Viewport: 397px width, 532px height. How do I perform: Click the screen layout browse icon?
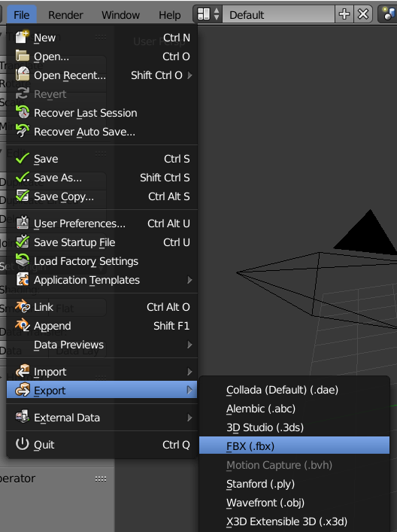point(208,14)
